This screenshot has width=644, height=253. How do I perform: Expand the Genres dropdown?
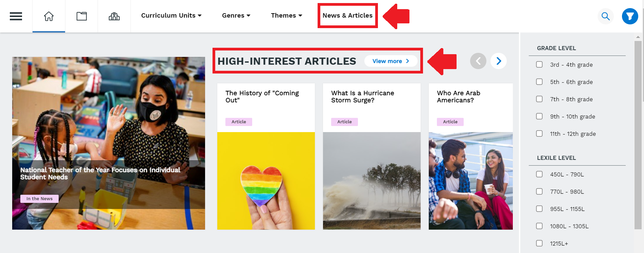point(236,16)
